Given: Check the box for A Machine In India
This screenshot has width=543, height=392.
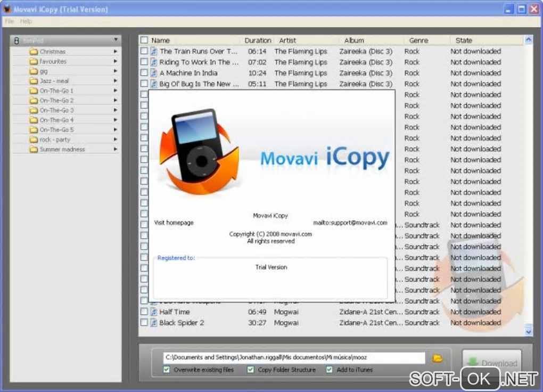Looking at the screenshot, I should [144, 72].
